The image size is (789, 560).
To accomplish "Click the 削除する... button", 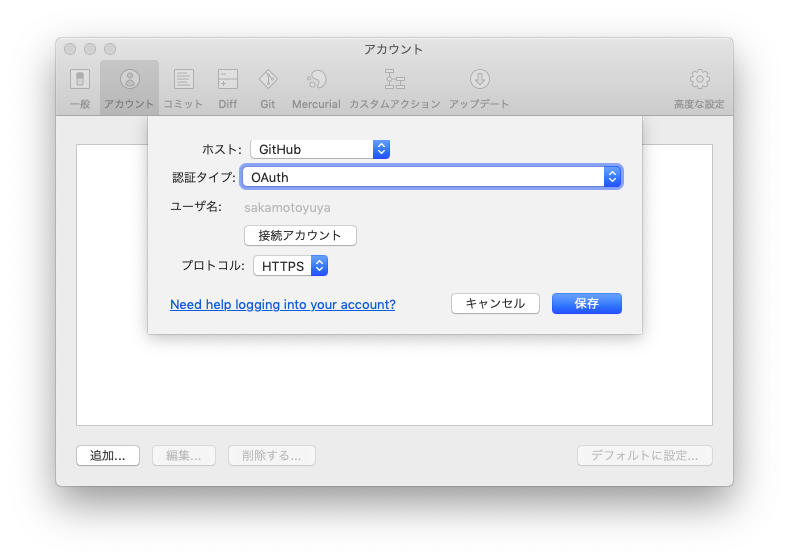I will [272, 455].
